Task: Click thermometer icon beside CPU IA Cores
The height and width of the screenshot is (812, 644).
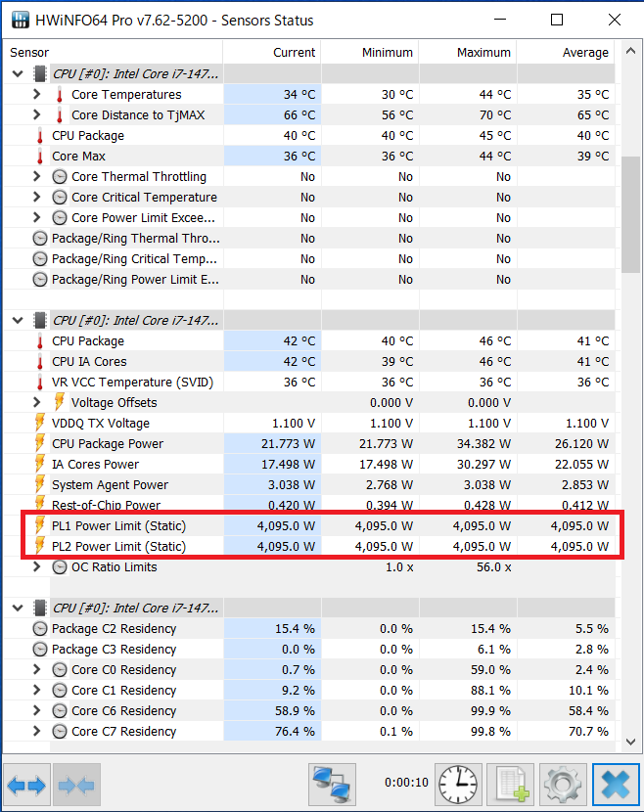Action: pos(40,361)
